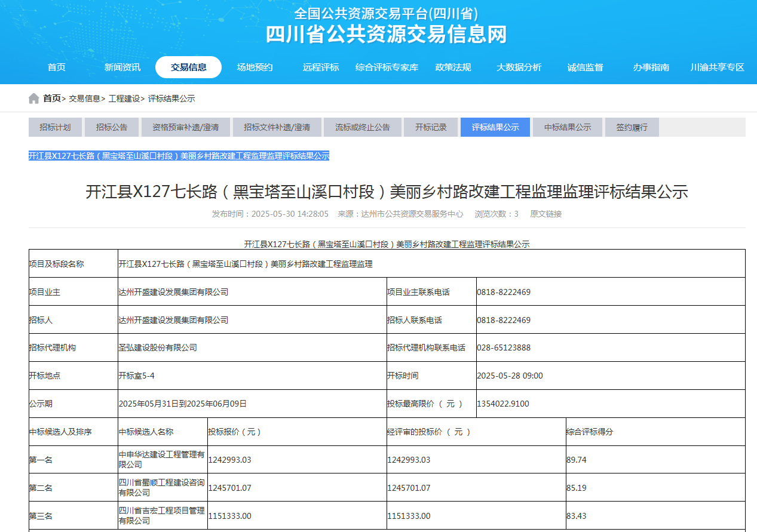Open the 资格预审补遗/澄清 tab
757x532 pixels.
[x=185, y=127]
